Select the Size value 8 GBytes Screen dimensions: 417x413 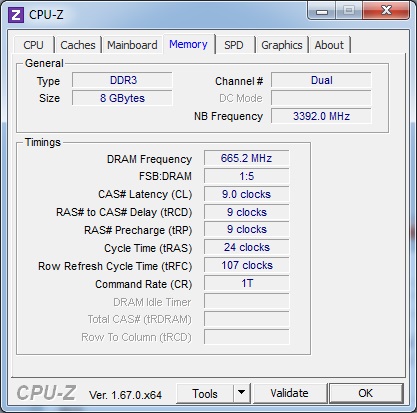pos(122,98)
